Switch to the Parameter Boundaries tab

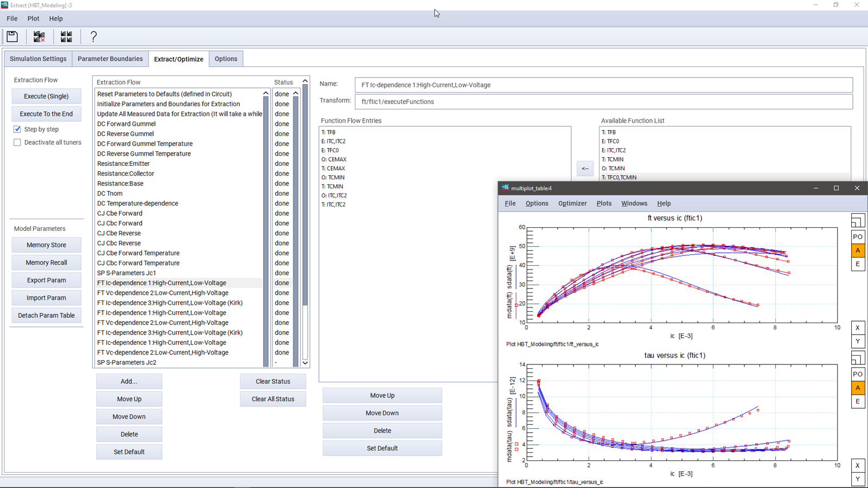click(x=110, y=59)
